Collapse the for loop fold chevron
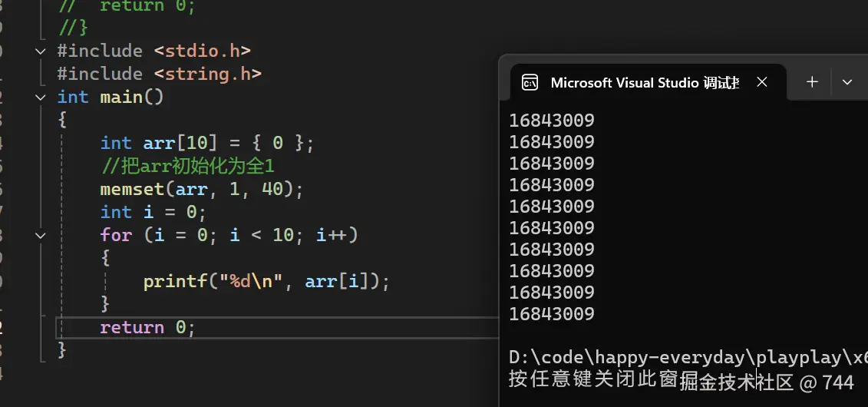868x407 pixels. click(41, 236)
